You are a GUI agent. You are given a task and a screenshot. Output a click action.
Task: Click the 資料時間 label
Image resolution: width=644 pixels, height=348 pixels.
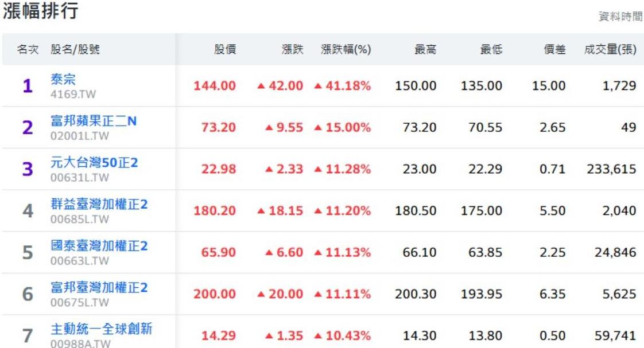pos(620,17)
